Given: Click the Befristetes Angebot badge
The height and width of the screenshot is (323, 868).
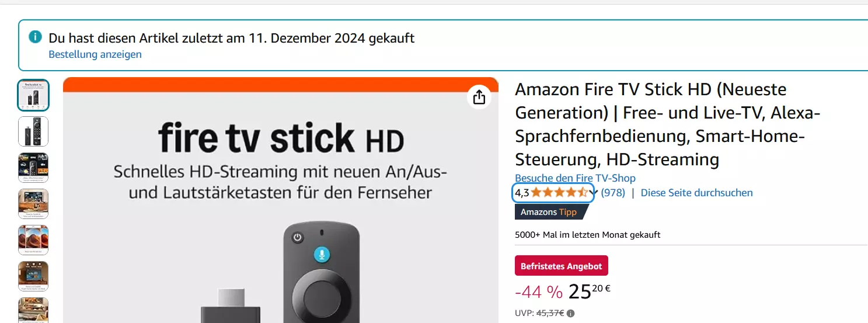Looking at the screenshot, I should click(x=562, y=266).
